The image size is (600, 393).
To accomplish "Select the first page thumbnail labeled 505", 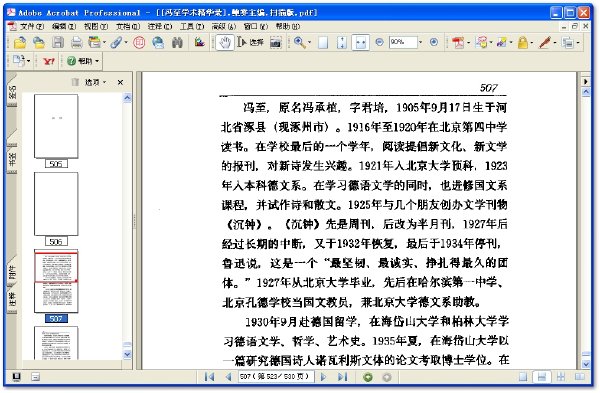I will point(56,126).
